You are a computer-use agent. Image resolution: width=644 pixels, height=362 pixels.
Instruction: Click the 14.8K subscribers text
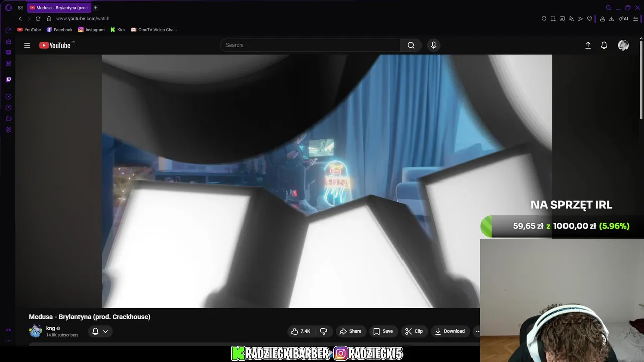[x=62, y=335]
